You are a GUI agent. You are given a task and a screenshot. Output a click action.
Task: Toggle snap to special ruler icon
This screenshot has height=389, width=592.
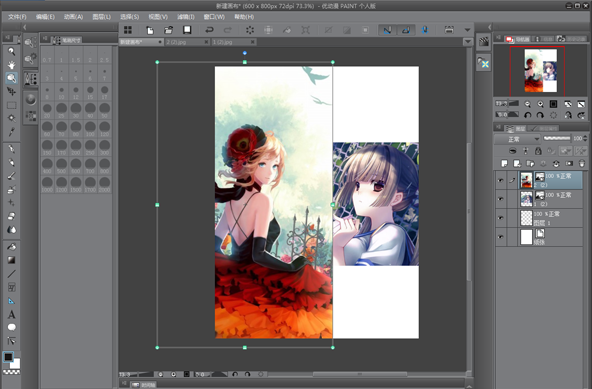406,30
